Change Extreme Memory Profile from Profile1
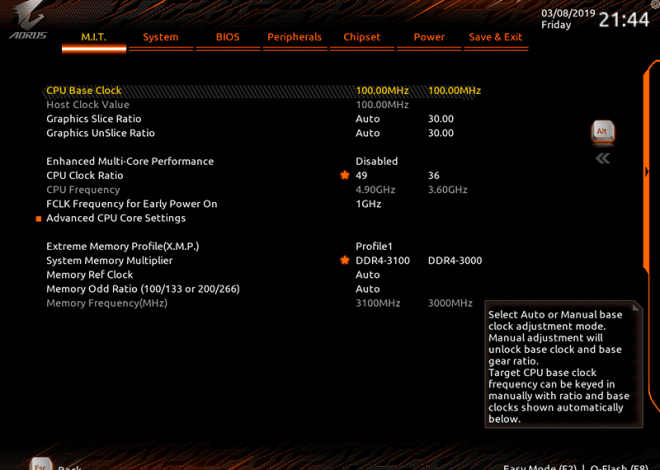Image resolution: width=660 pixels, height=470 pixels. [x=374, y=246]
